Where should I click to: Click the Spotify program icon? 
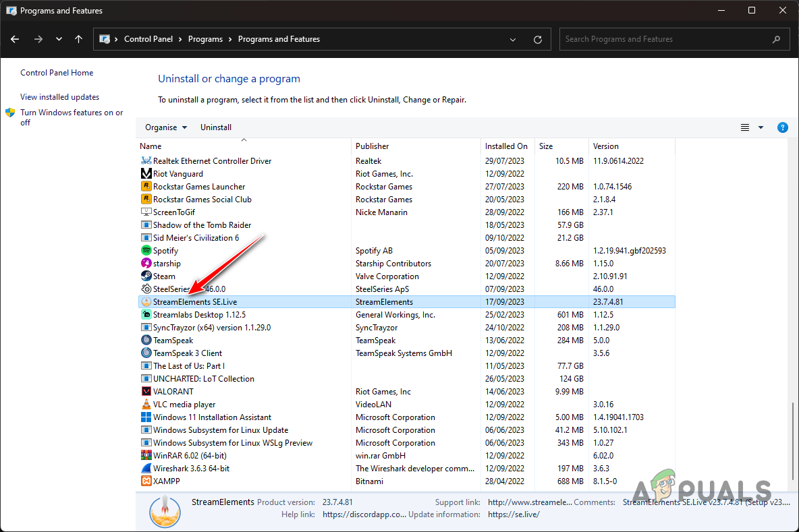pyautogui.click(x=146, y=250)
